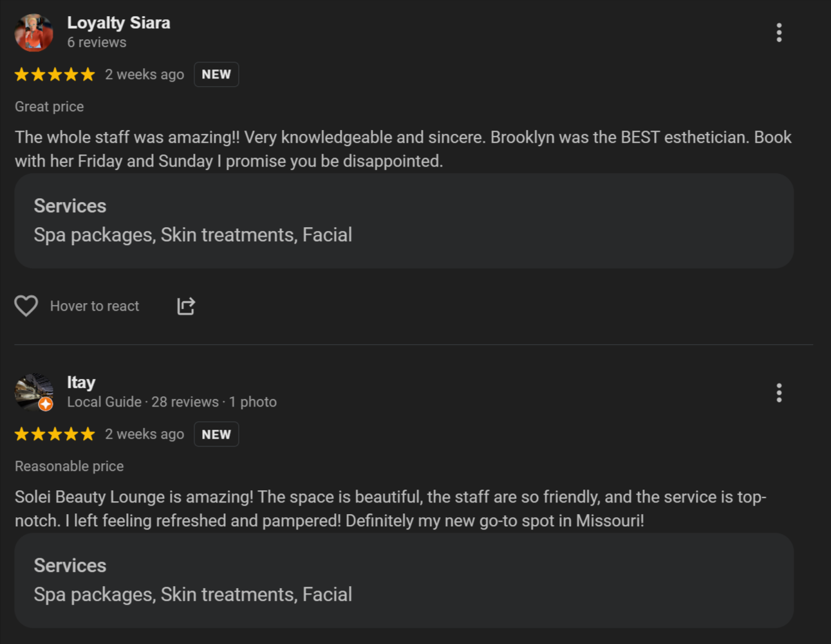Viewport: 831px width, 644px height.
Task: Click the "Great price" label
Action: pos(50,107)
